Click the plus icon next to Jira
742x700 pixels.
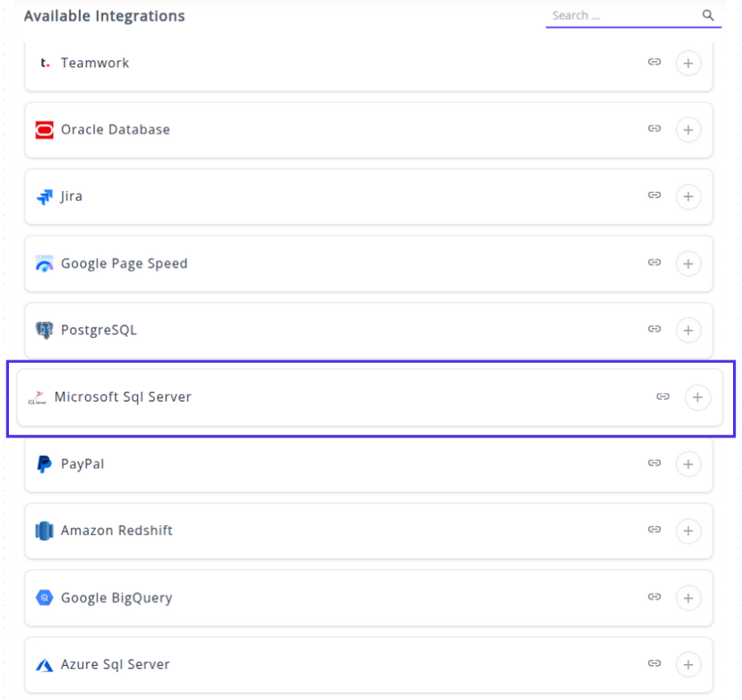[x=687, y=196]
